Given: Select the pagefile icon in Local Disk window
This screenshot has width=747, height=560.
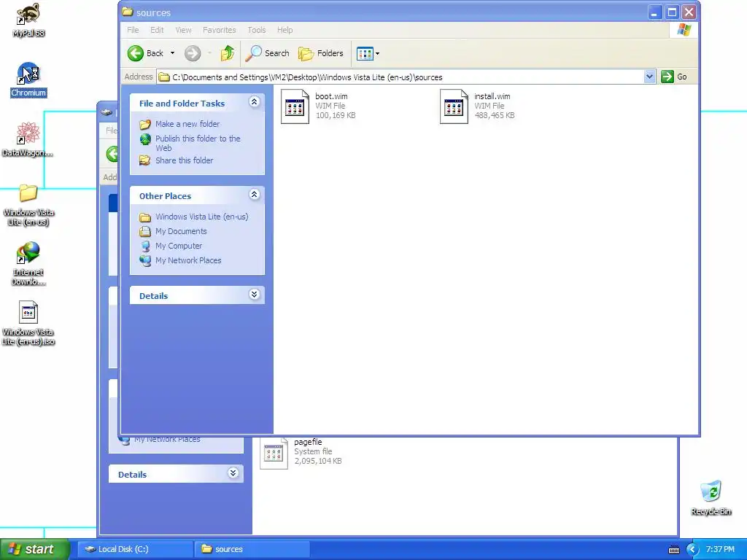Looking at the screenshot, I should click(274, 453).
